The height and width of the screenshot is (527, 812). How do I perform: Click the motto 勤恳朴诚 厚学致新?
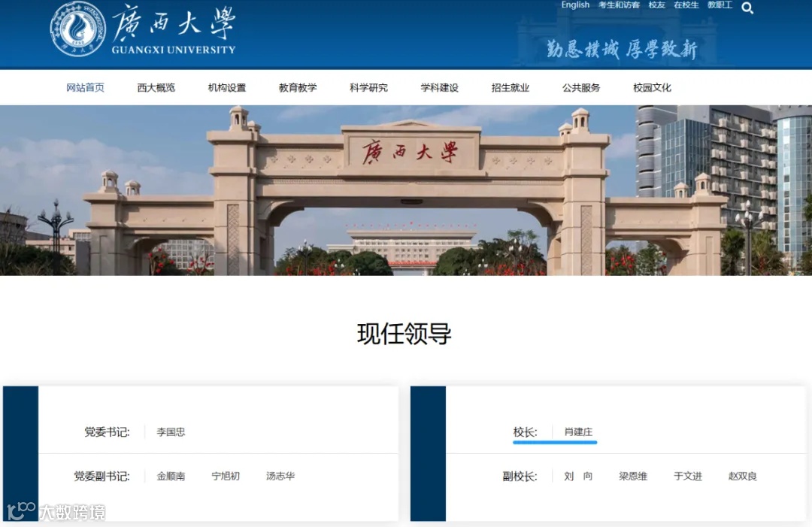622,49
